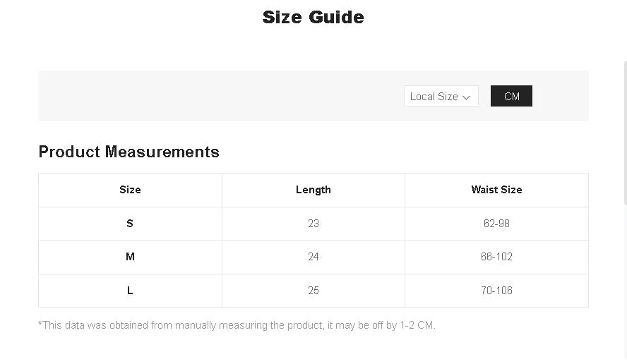The width and height of the screenshot is (627, 364).
Task: Click the gray unit selection bar
Action: pos(212,96)
